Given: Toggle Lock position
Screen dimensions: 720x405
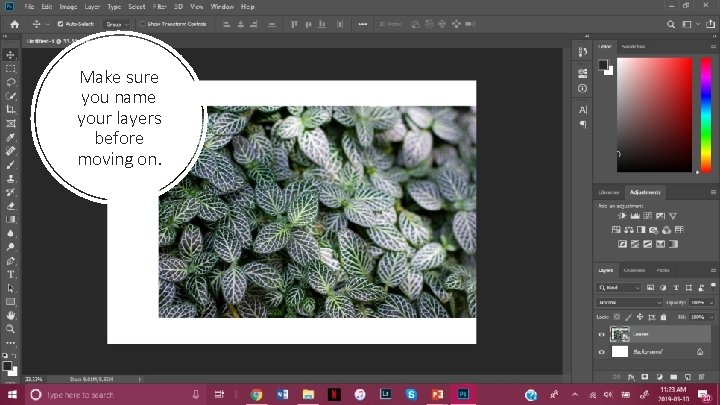Looking at the screenshot, I should pos(640,317).
